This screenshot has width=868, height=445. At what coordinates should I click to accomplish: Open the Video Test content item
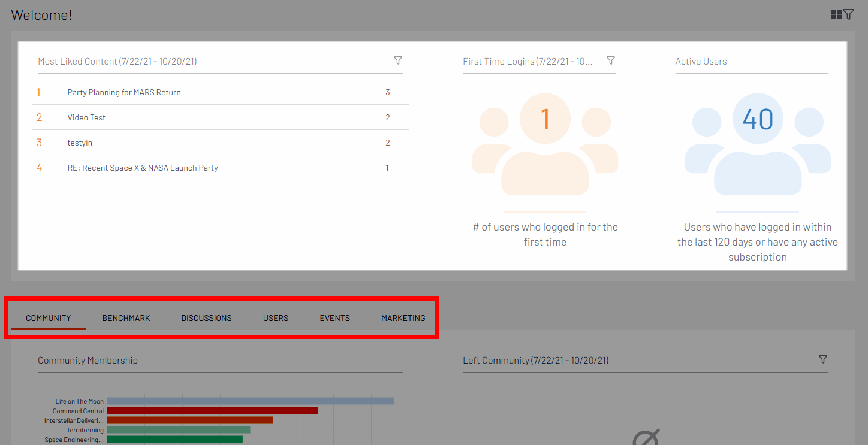click(86, 117)
